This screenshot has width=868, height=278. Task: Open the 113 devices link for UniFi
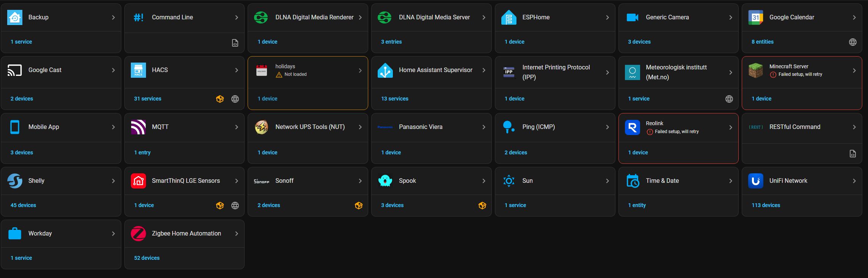[x=766, y=205]
